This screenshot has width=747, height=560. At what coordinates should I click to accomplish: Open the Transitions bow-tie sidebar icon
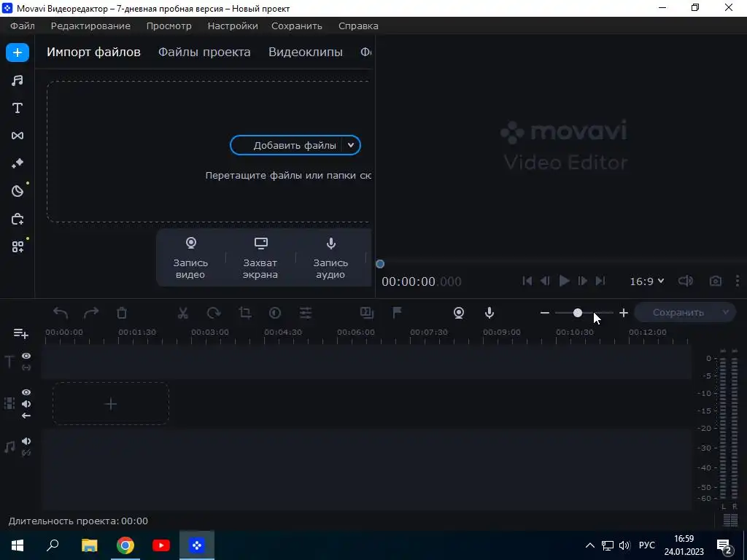(x=18, y=136)
